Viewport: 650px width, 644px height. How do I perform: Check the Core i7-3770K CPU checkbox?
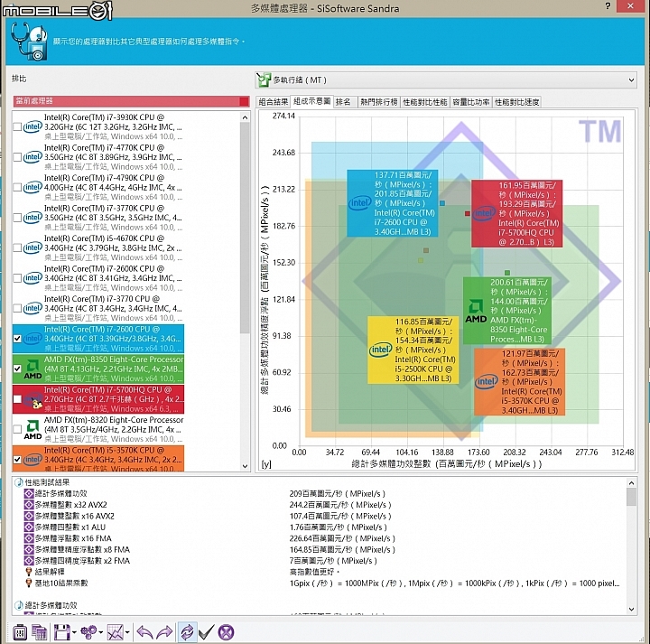click(17, 218)
